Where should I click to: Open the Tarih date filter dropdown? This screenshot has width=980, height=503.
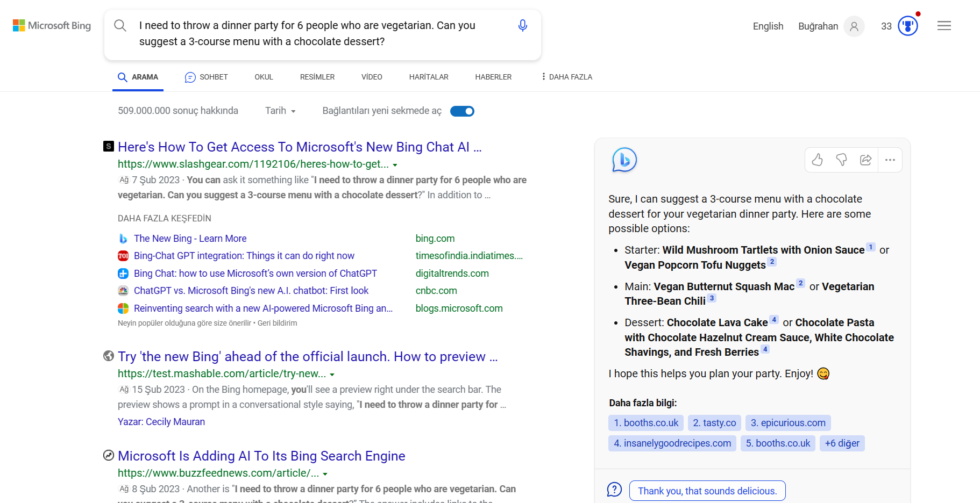click(x=280, y=111)
